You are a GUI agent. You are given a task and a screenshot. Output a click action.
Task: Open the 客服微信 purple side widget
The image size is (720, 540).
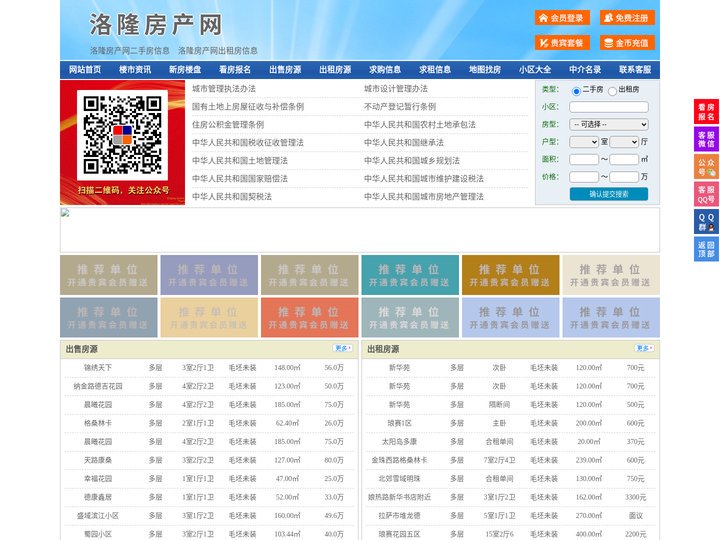[706, 139]
